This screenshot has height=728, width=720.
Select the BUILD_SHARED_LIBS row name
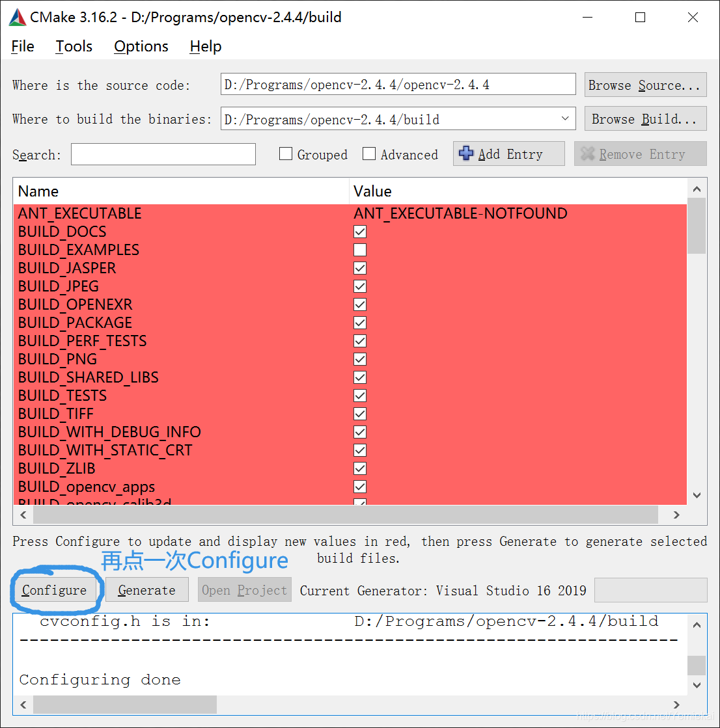(x=89, y=377)
